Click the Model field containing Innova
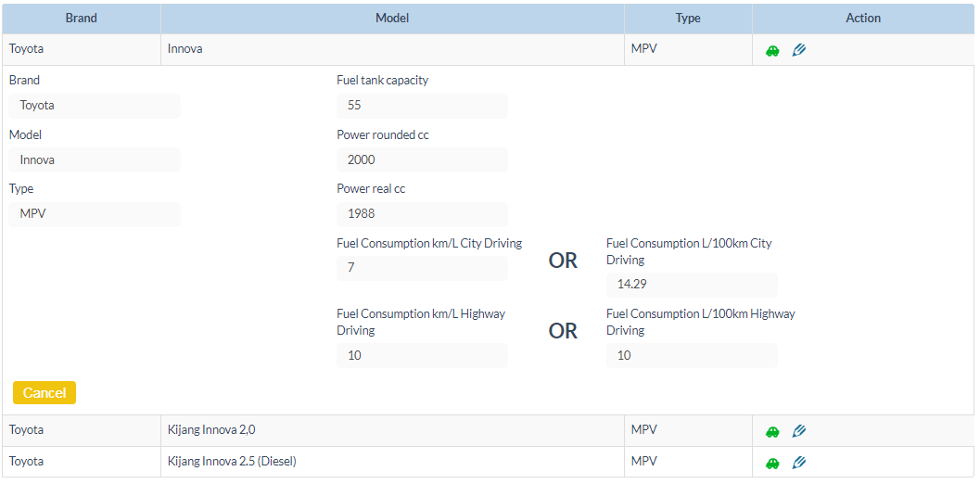Image resolution: width=980 pixels, height=484 pixels. pyautogui.click(x=95, y=159)
